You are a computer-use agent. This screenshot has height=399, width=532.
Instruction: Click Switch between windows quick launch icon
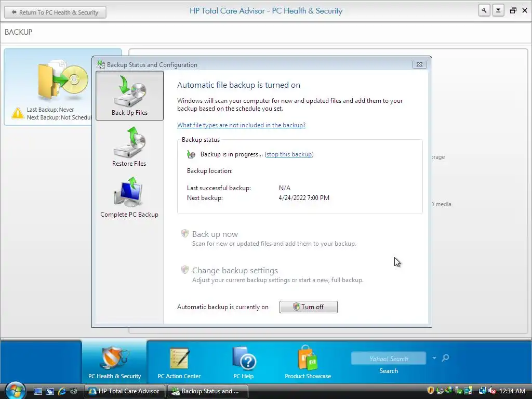tap(50, 391)
